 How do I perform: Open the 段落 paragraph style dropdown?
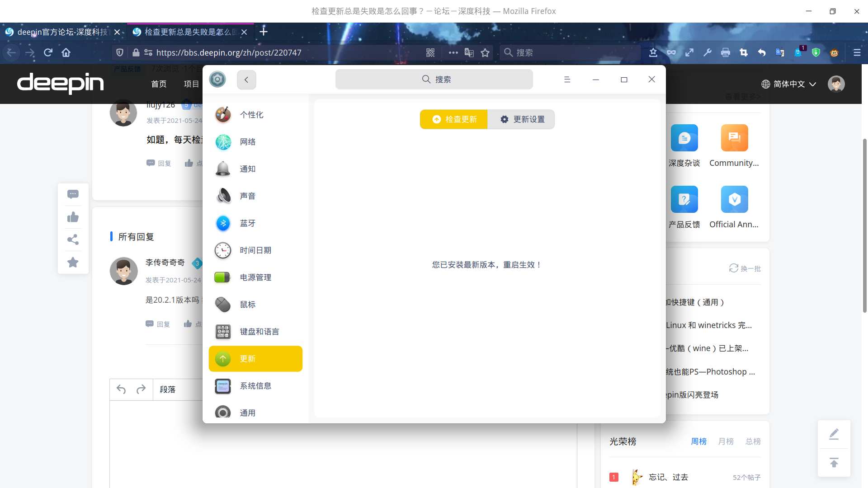(168, 389)
